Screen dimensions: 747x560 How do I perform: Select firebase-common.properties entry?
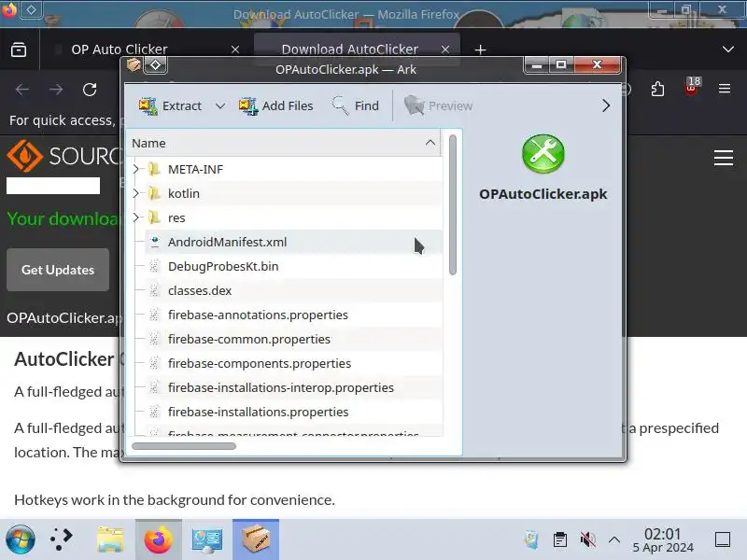[x=249, y=339]
